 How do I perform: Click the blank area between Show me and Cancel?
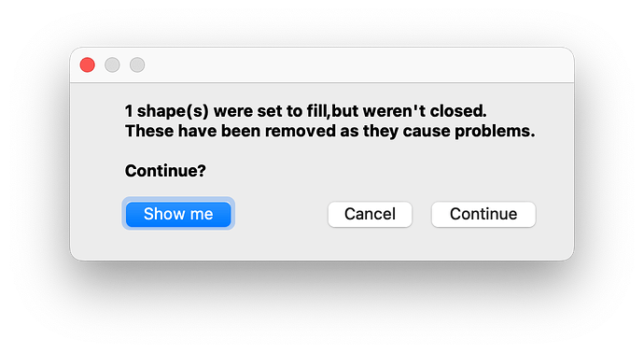pos(279,214)
